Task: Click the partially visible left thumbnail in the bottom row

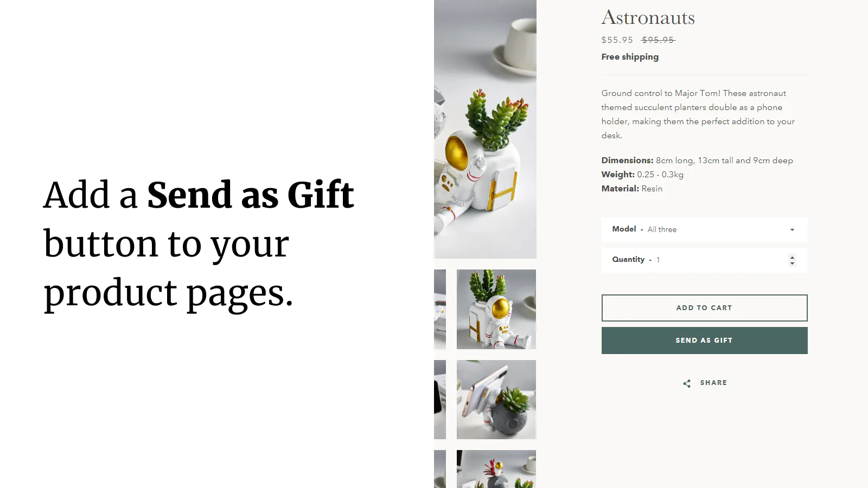Action: point(440,469)
